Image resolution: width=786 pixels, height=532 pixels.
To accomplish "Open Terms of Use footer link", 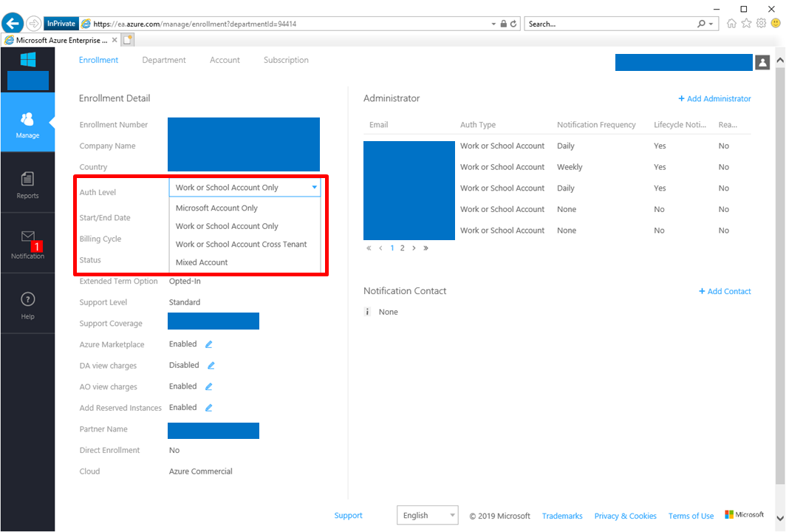I will tap(691, 516).
